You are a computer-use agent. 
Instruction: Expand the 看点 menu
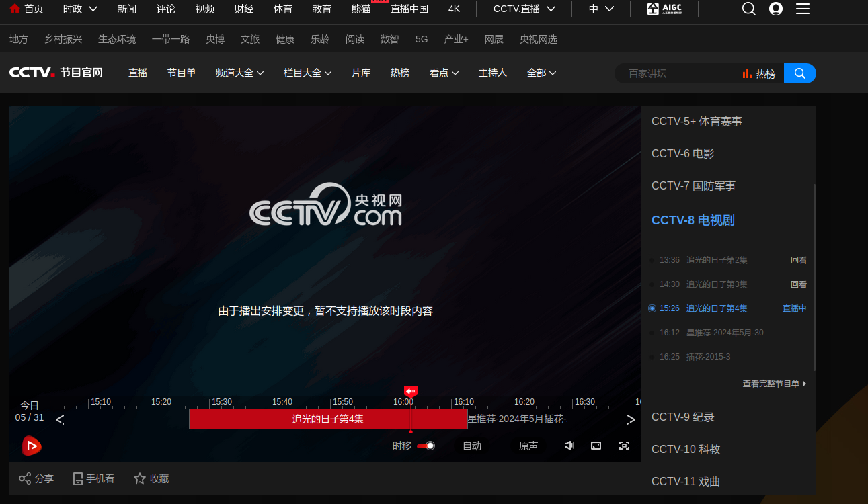click(x=444, y=73)
